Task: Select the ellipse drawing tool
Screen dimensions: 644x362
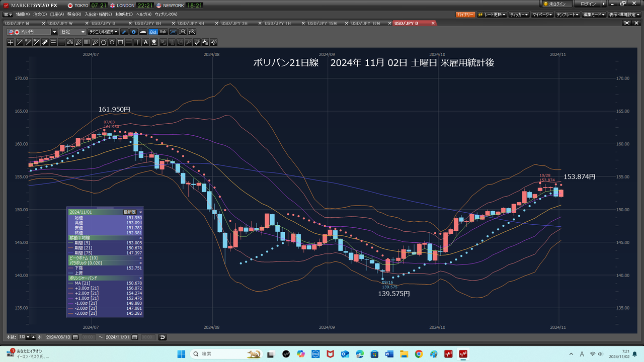Action: (112, 42)
